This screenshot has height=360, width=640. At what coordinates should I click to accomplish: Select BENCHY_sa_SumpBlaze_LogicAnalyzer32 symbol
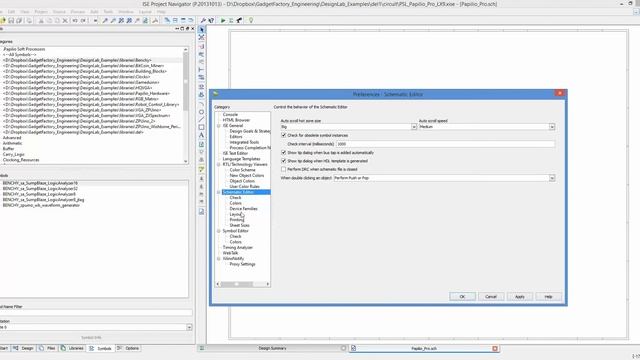40,189
